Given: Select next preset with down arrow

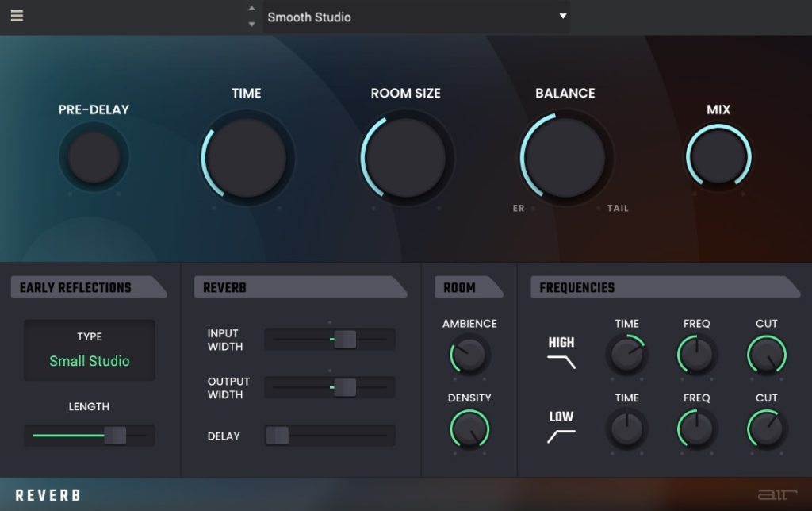Looking at the screenshot, I should [x=252, y=25].
